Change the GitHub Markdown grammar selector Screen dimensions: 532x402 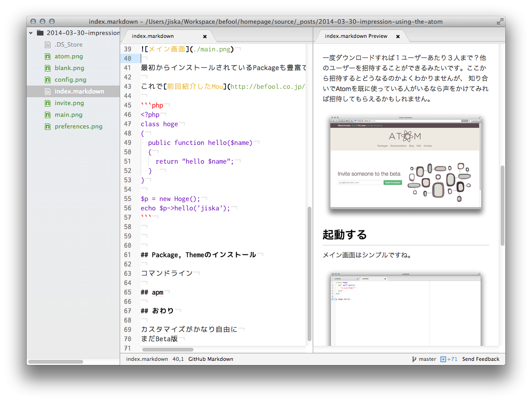211,359
